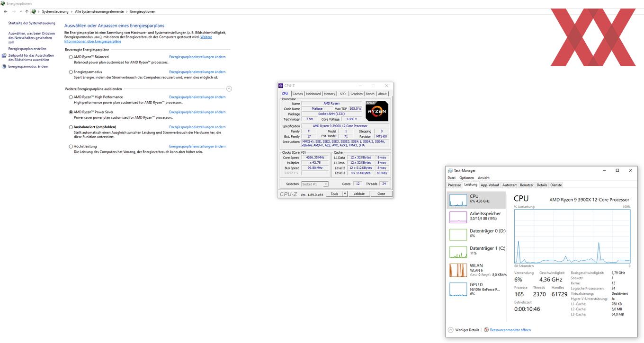Switch to App-Verlauf tab in Task-Manager

tap(490, 185)
